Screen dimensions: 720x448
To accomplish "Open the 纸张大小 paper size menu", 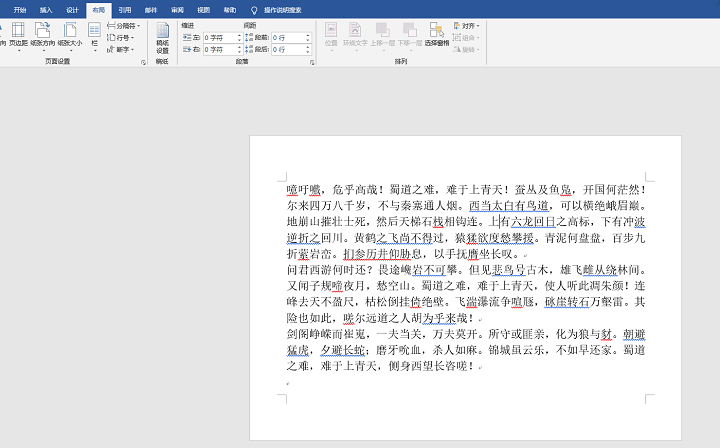I will (70, 36).
